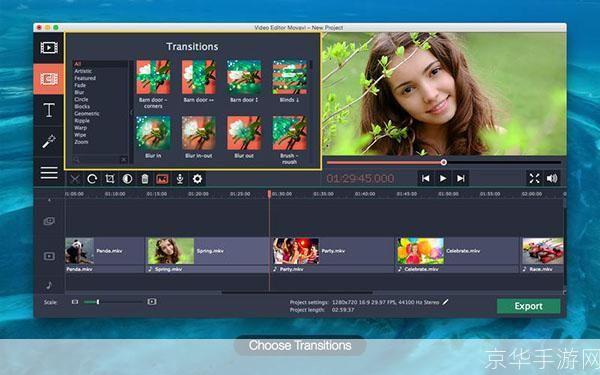This screenshot has height=375, width=600.
Task: Skip to previous frame button
Action: [425, 178]
